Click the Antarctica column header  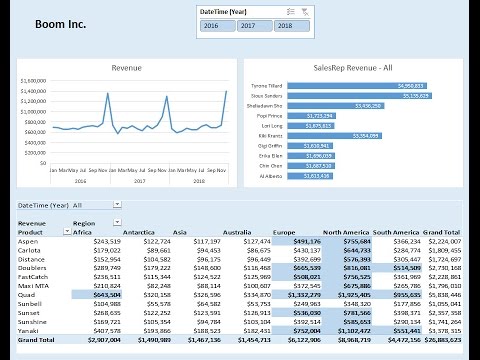pyautogui.click(x=139, y=232)
